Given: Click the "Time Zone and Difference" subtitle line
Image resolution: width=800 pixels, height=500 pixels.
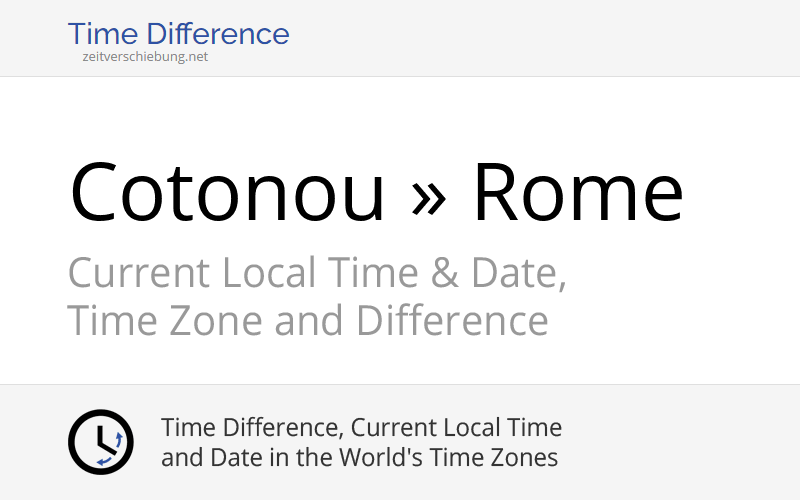Looking at the screenshot, I should [307, 321].
